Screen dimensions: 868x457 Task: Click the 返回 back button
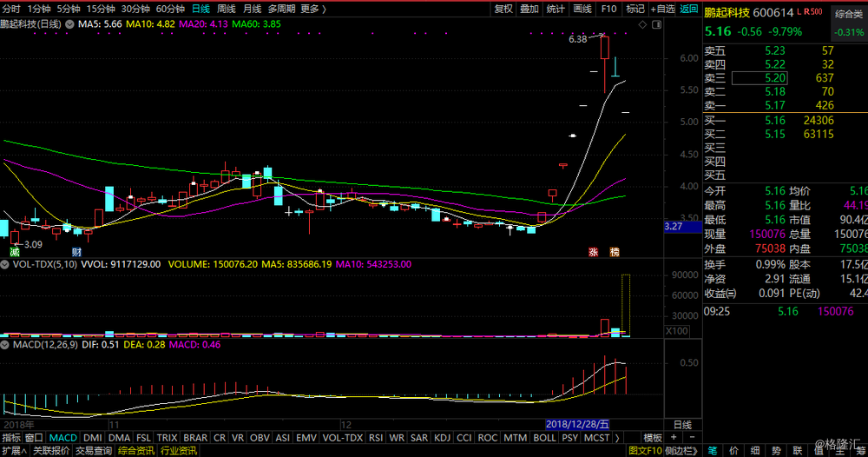coord(688,9)
